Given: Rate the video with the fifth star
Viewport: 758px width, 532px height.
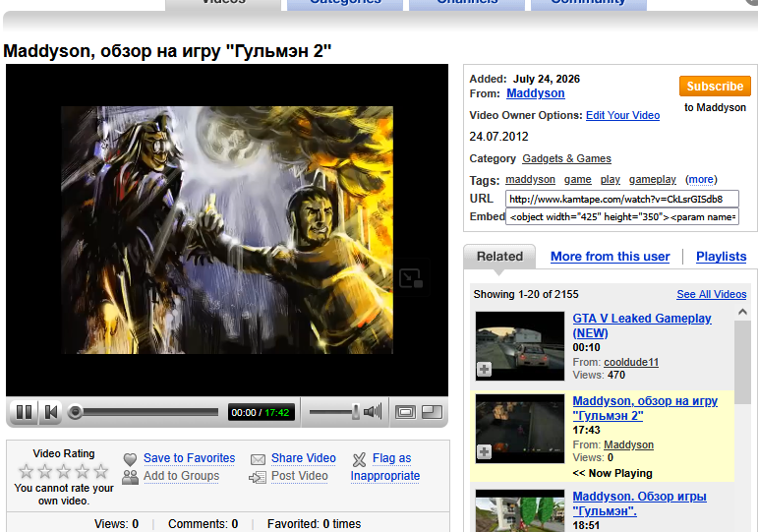Looking at the screenshot, I should coord(100,471).
